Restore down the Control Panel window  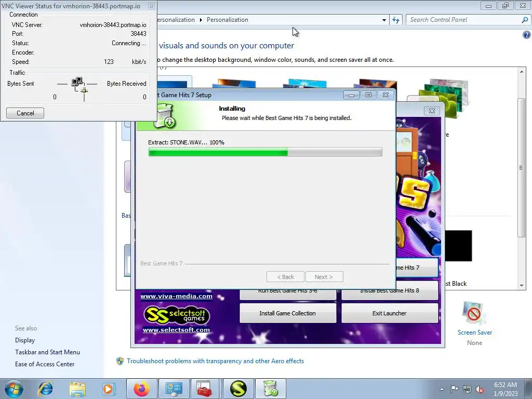[506, 6]
